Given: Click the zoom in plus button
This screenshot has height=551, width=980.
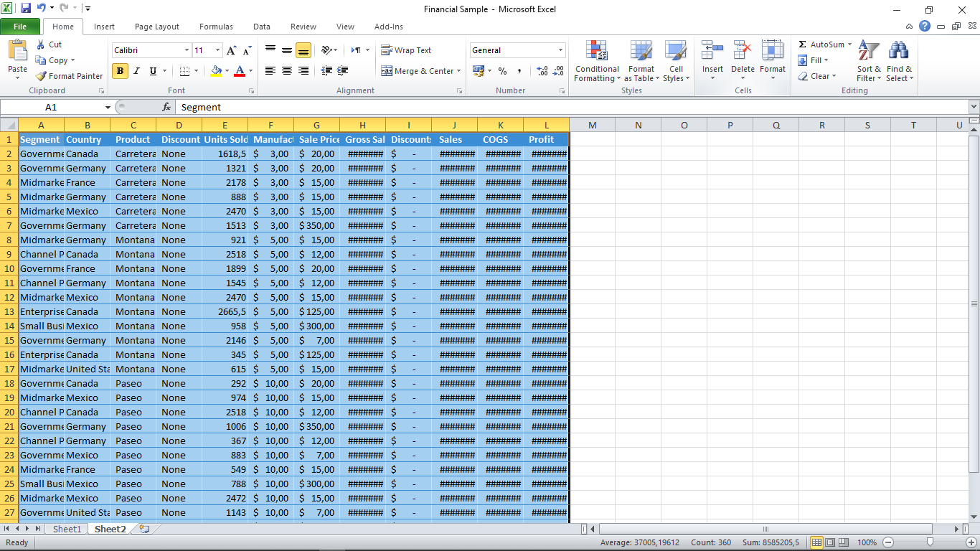Looking at the screenshot, I should [x=971, y=542].
